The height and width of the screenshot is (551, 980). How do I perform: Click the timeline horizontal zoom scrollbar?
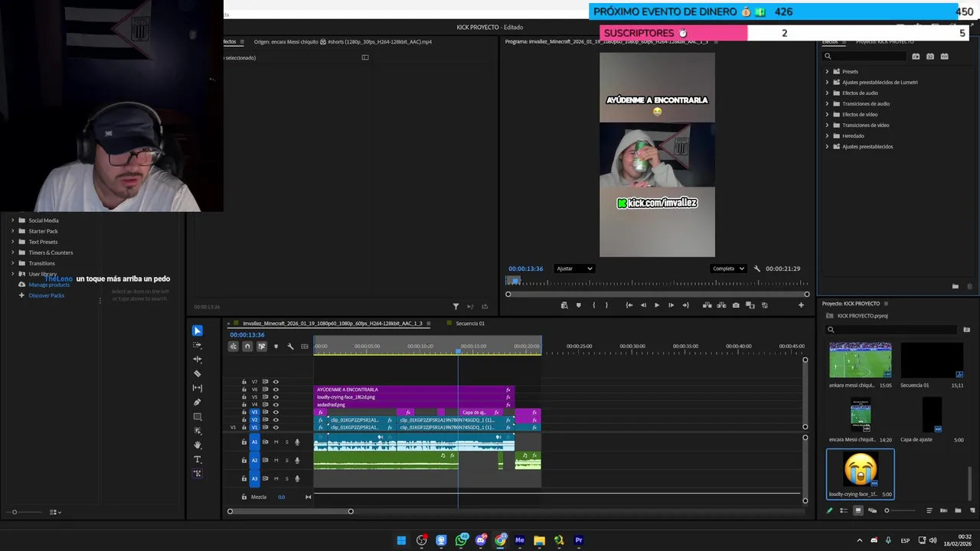pyautogui.click(x=290, y=511)
